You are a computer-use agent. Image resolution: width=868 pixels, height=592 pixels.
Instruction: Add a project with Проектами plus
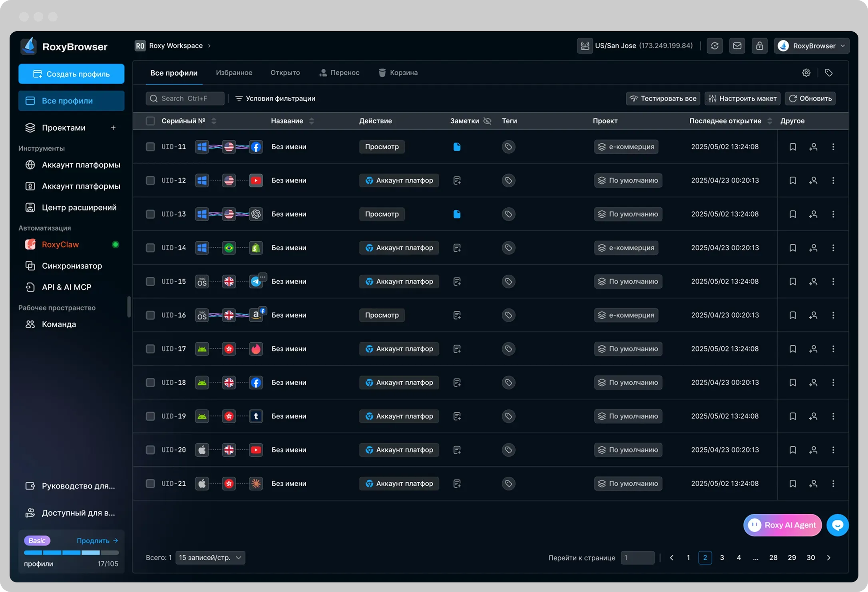(x=113, y=128)
